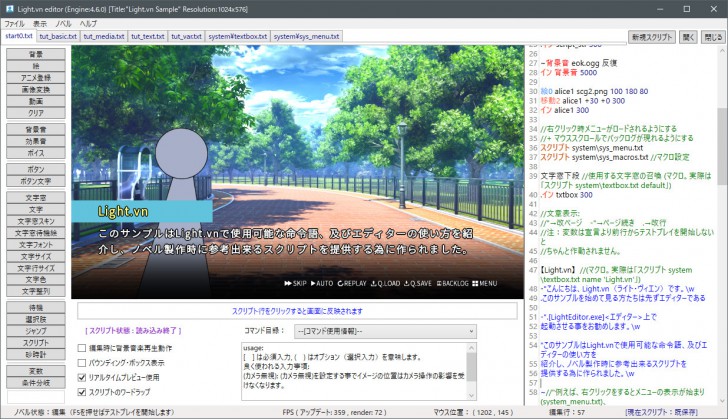Click the script editor scroll-down arrow
The width and height of the screenshot is (728, 419).
click(x=722, y=401)
